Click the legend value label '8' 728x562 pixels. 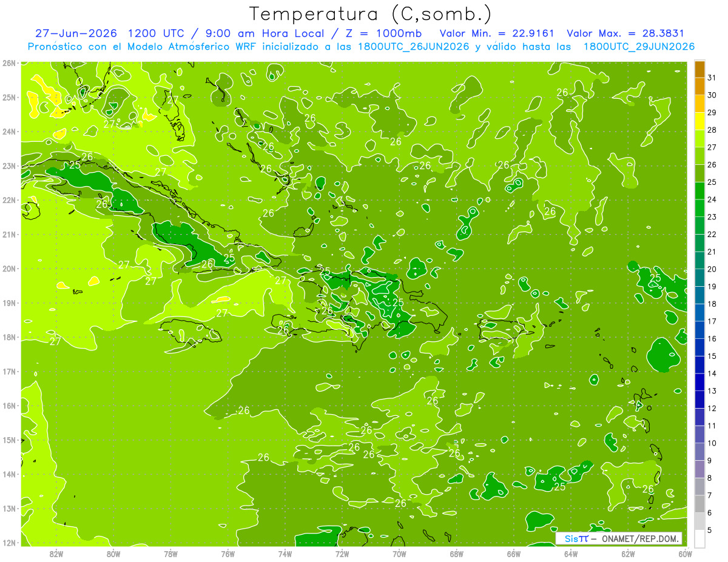pos(710,478)
